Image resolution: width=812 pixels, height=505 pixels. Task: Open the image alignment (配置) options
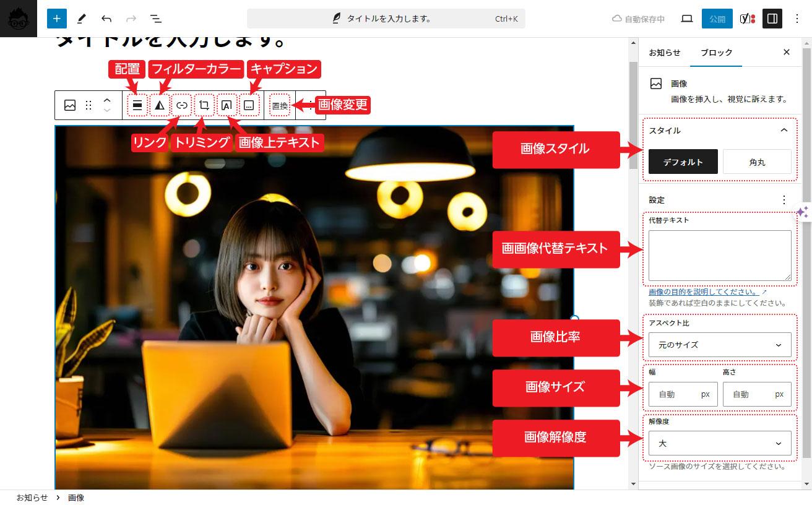click(x=137, y=105)
